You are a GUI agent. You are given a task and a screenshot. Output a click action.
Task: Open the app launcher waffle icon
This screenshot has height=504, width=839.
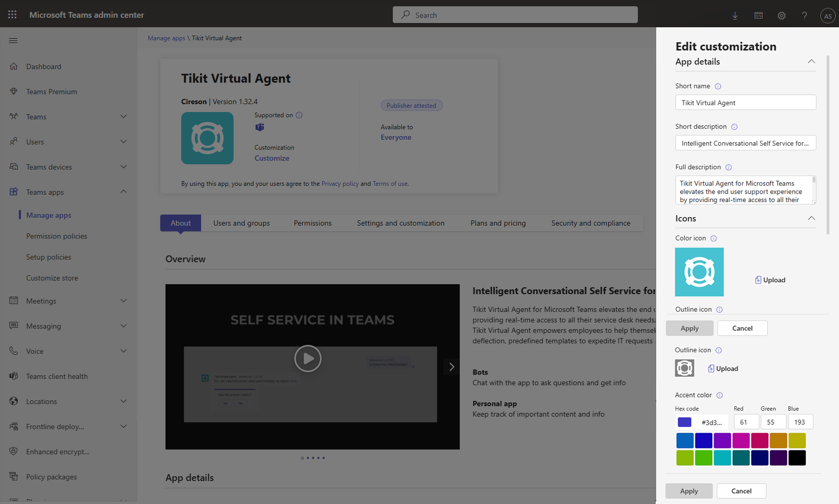(12, 14)
